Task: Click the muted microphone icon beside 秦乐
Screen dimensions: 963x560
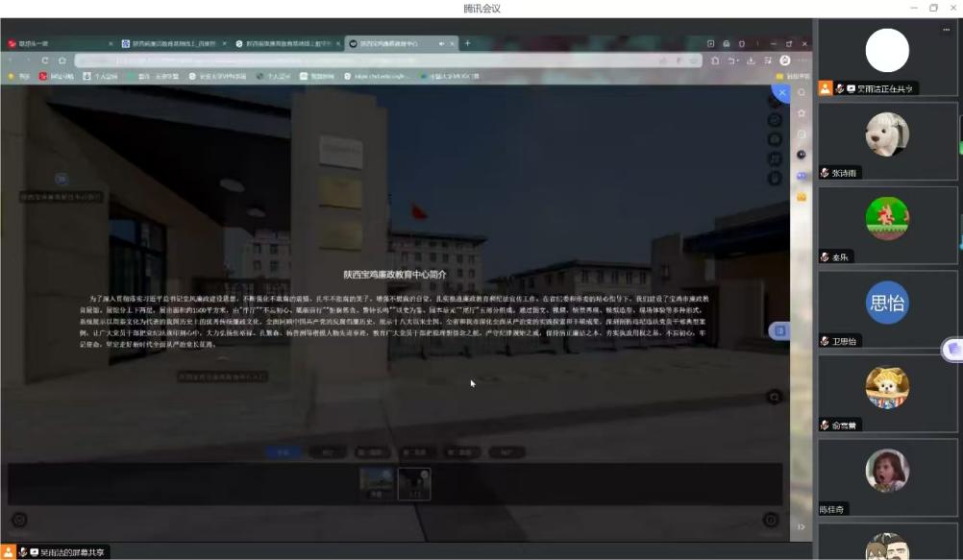Action: coord(825,257)
